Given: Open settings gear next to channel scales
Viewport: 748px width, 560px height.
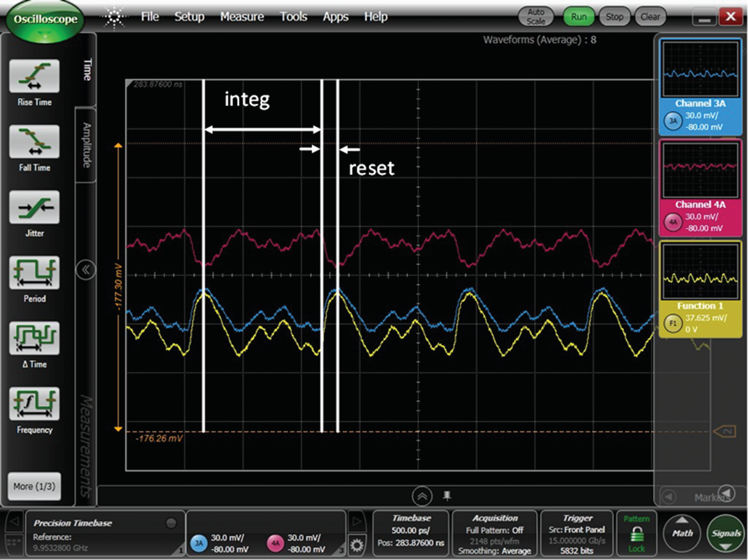Looking at the screenshot, I should click(357, 545).
